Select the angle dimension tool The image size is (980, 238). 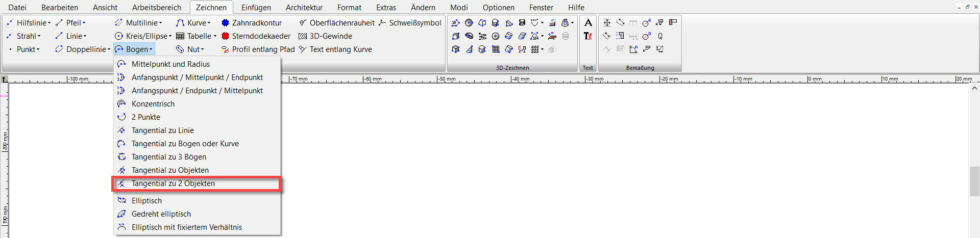(x=633, y=49)
